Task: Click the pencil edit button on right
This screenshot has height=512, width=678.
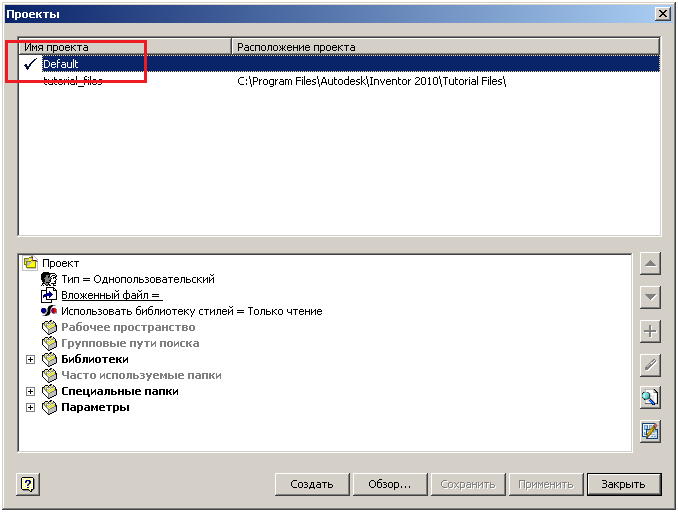Action: [650, 365]
